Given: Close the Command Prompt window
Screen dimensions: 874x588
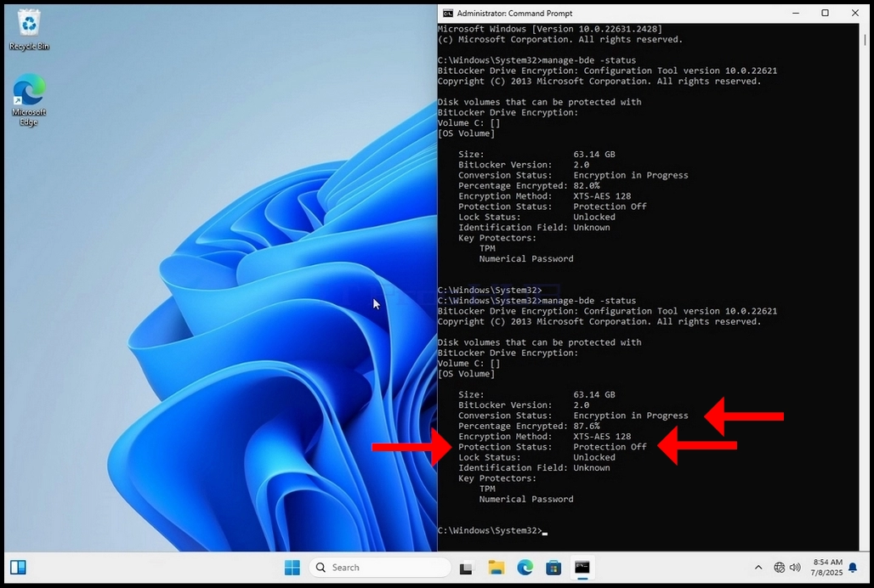Looking at the screenshot, I should 855,13.
